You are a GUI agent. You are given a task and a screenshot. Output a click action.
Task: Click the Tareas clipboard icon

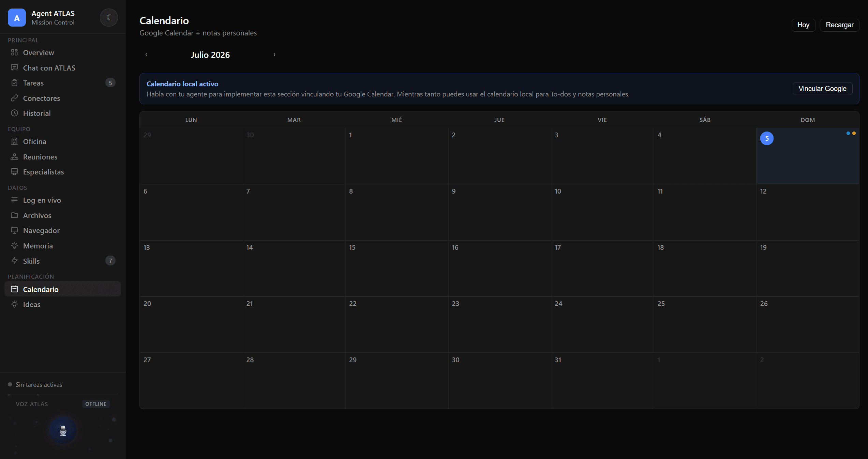tap(14, 83)
